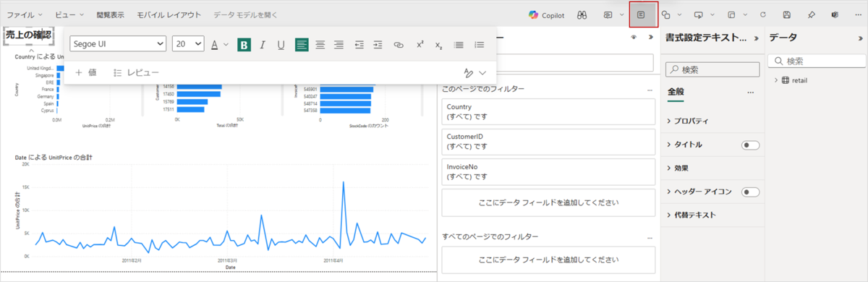Collapse the 書式設定テキスト pane
The width and height of the screenshot is (868, 282).
[x=757, y=38]
